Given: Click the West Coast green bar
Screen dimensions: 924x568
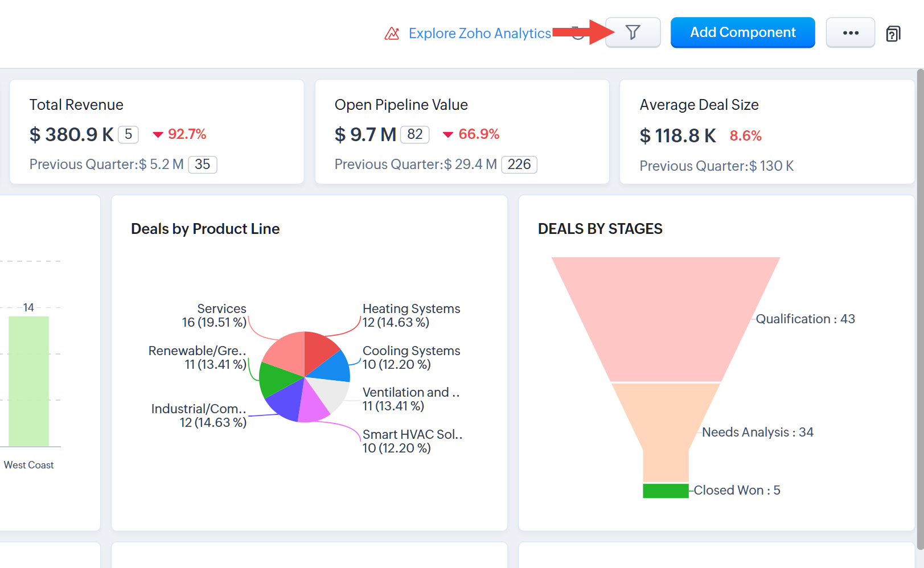Looking at the screenshot, I should coord(28,381).
